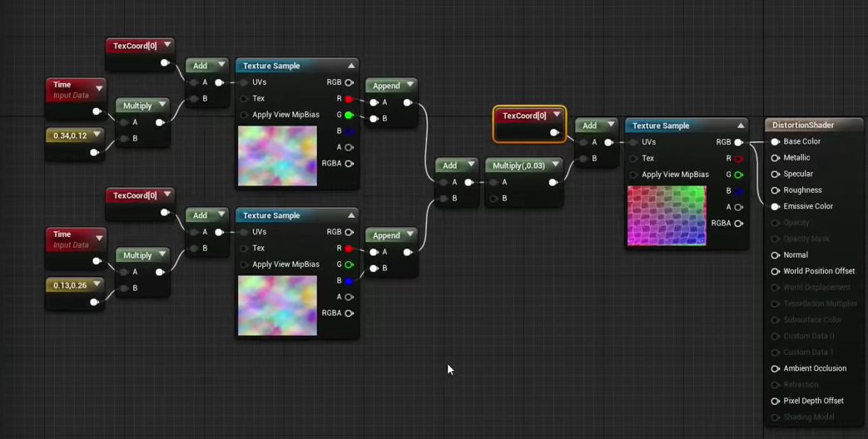Viewport: 868px width, 439px height.
Task: Open dropdown arrow on topmost Append node
Action: 410,85
